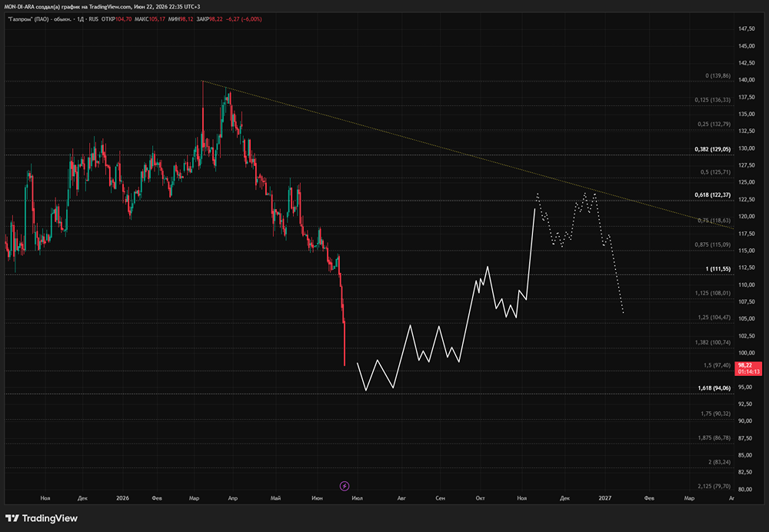
Task: Select the solid white projected price path
Action: pyautogui.click(x=445, y=299)
